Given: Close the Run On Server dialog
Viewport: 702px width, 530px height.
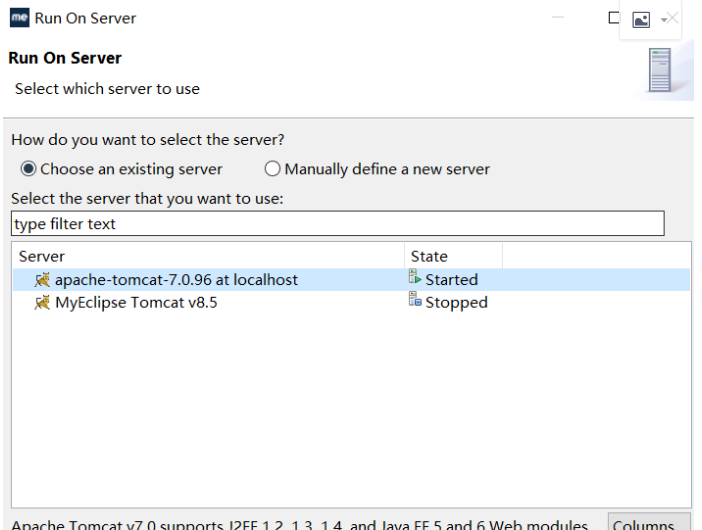Looking at the screenshot, I should (672, 18).
